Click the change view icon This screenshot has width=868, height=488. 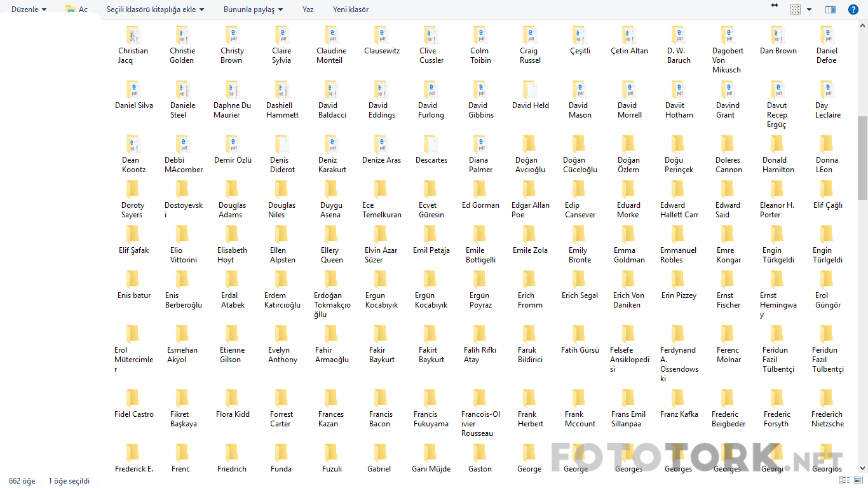click(796, 10)
